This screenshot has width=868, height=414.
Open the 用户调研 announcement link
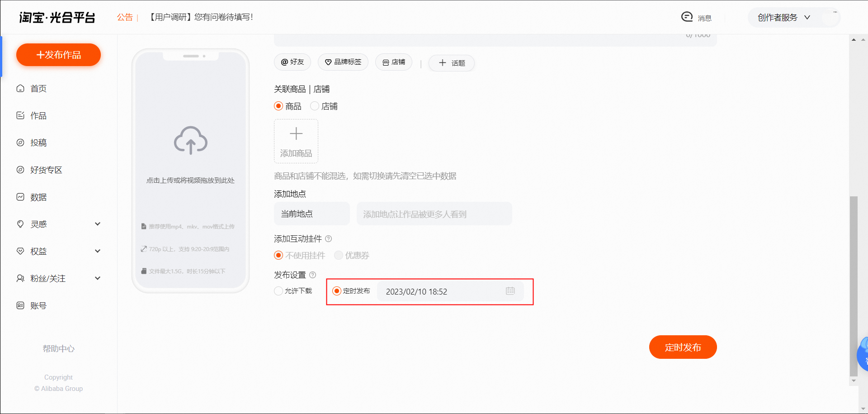(201, 17)
